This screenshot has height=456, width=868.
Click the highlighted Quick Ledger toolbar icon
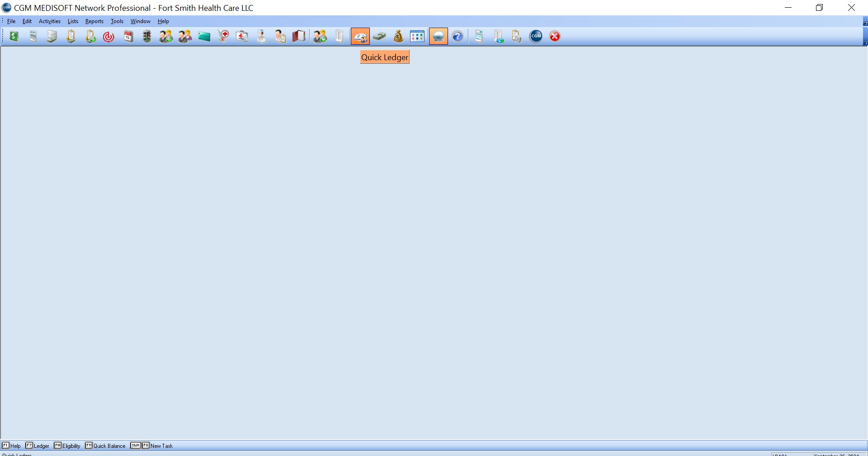[x=360, y=36]
